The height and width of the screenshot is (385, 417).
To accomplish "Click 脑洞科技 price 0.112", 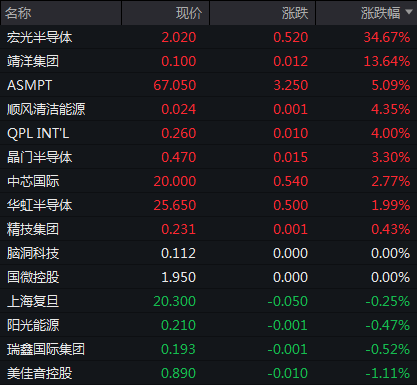I will [179, 253].
